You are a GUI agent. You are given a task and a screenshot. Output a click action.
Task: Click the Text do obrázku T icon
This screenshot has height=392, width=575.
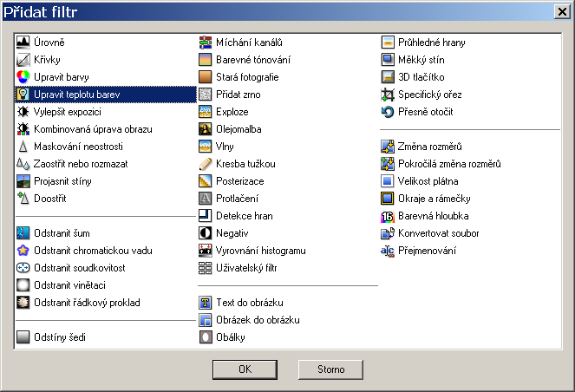(x=205, y=303)
